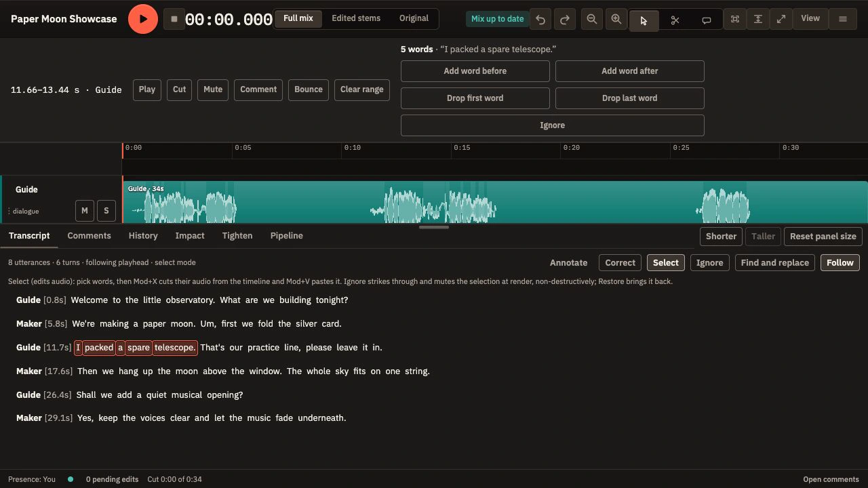Start playback with the orange play button

tap(142, 19)
